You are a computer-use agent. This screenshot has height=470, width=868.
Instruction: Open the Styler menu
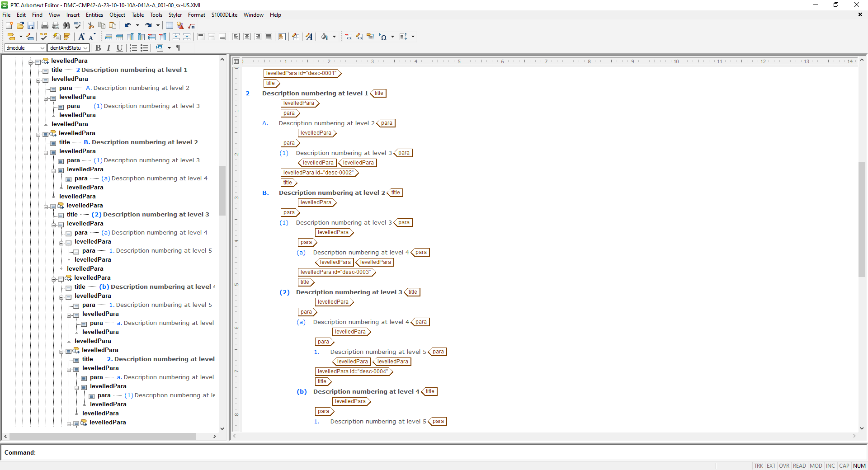point(175,15)
